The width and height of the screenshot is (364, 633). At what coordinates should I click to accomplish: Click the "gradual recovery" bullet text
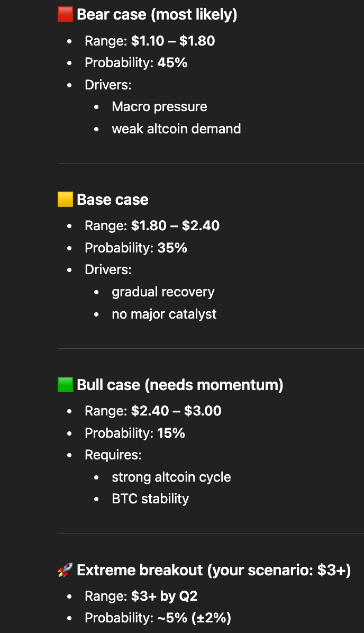[163, 292]
